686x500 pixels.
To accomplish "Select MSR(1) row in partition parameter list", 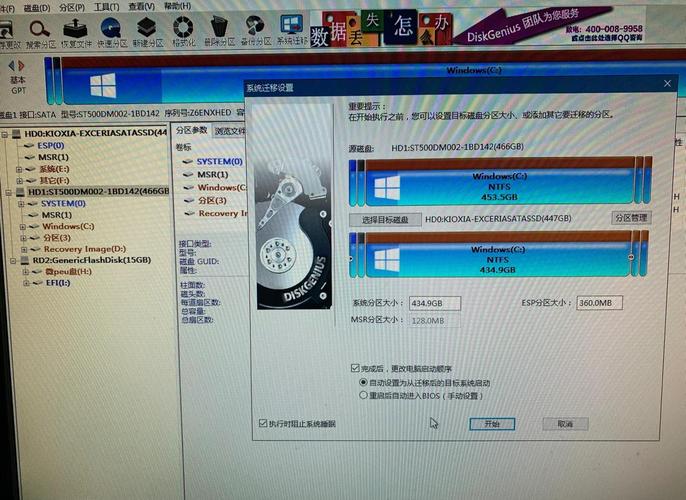I will [213, 175].
